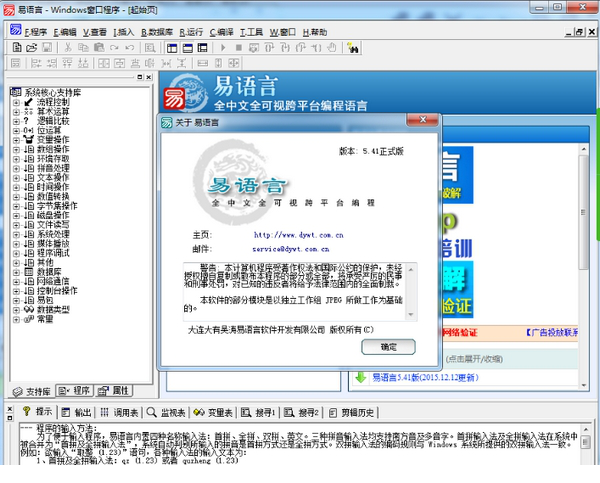The image size is (600, 483).
Task: Switch to the 监视表 bottom tab
Action: point(166,413)
